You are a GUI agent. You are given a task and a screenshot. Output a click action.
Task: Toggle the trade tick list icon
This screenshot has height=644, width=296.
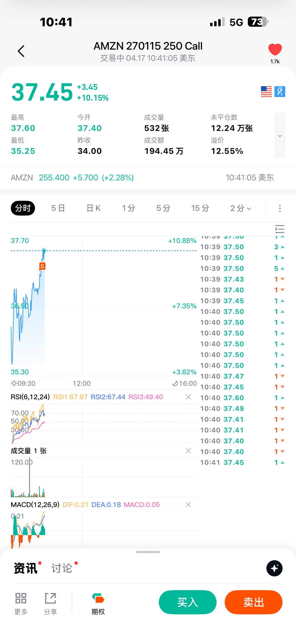click(279, 229)
